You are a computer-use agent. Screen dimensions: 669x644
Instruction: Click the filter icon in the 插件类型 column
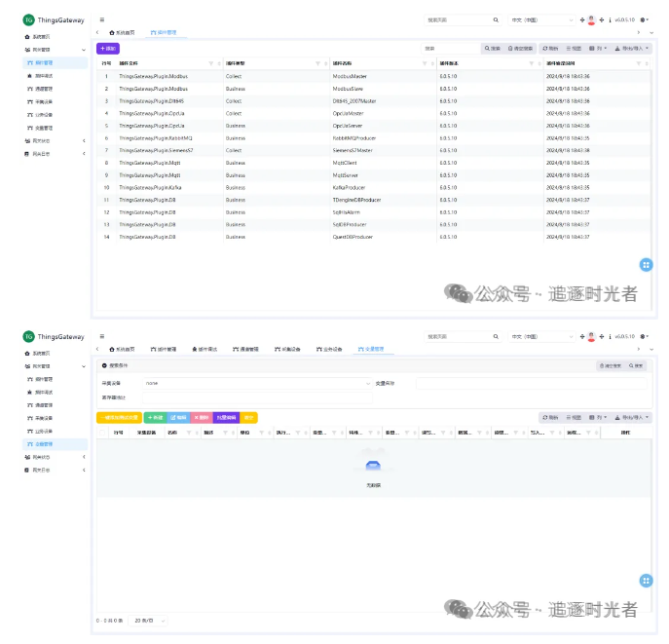[317, 63]
